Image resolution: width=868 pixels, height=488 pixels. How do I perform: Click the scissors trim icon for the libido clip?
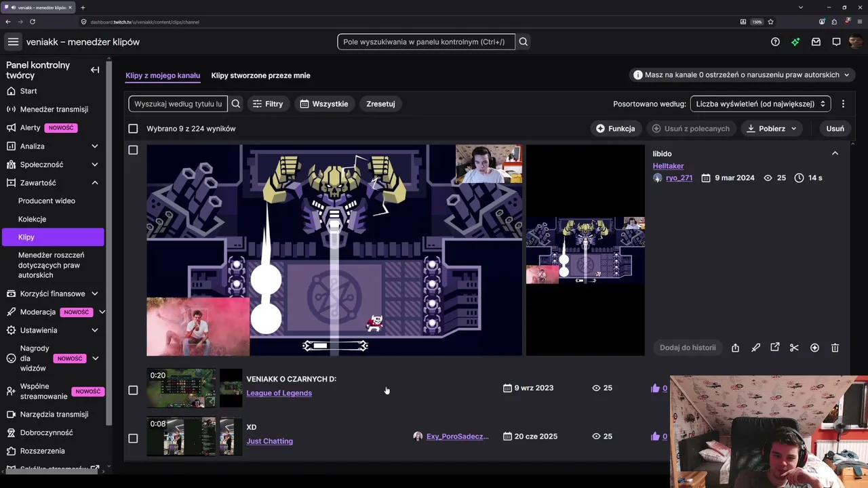[x=794, y=348]
